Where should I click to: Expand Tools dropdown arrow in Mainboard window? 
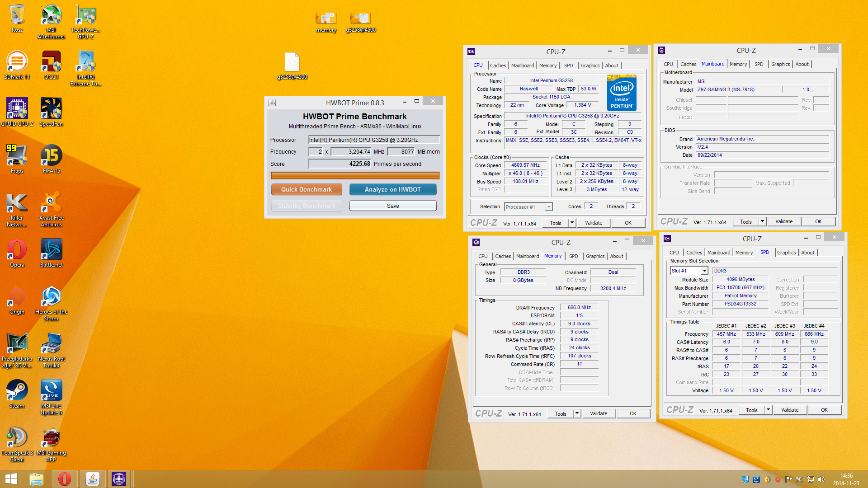click(762, 221)
